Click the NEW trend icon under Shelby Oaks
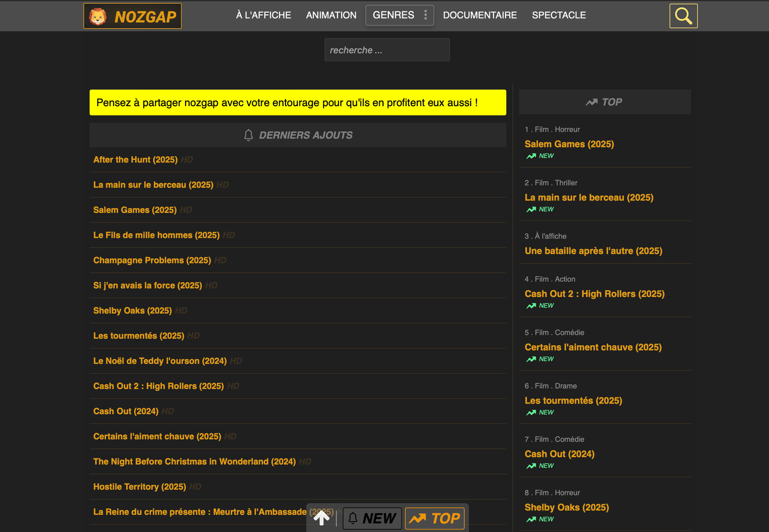This screenshot has width=769, height=532. coord(531,520)
